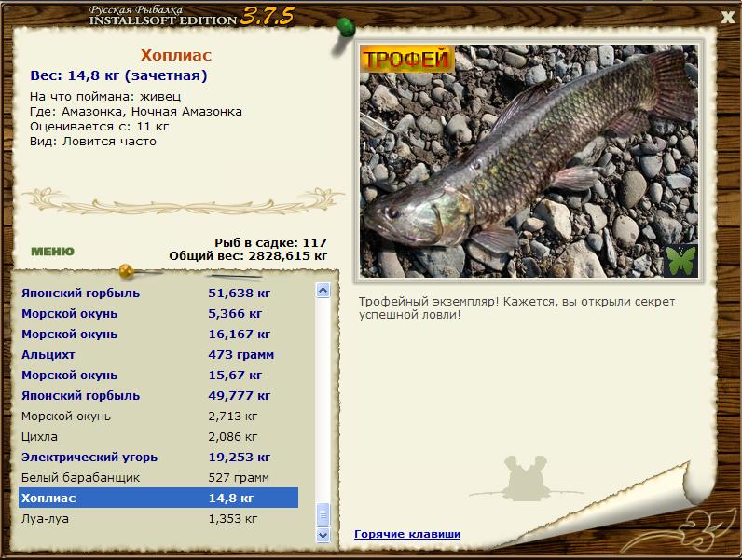This screenshot has width=742, height=560.
Task: Select Луа-луа 1,353 кг row
Action: click(158, 519)
